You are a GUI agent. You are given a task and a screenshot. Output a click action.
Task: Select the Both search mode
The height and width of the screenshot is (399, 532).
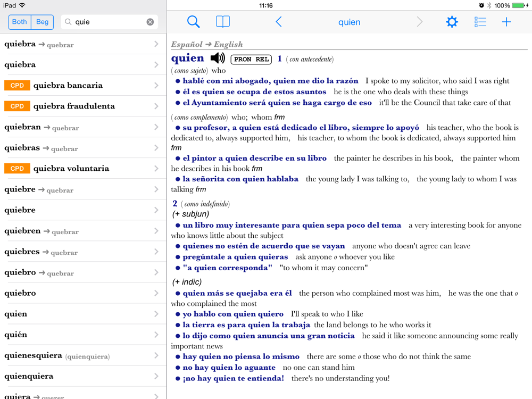tap(19, 22)
